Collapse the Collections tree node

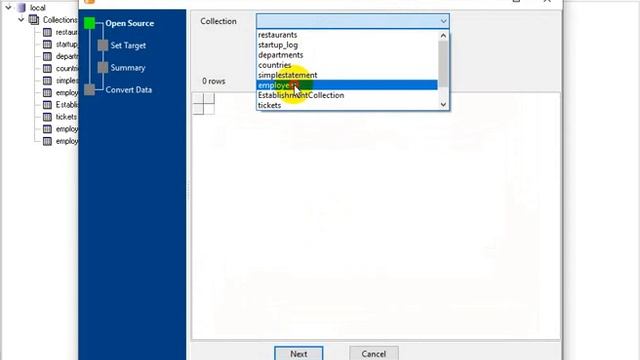(21, 20)
